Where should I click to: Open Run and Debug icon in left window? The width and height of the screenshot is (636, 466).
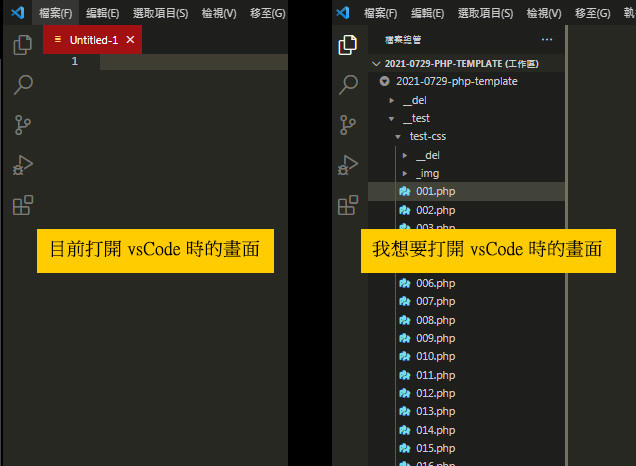tap(23, 165)
